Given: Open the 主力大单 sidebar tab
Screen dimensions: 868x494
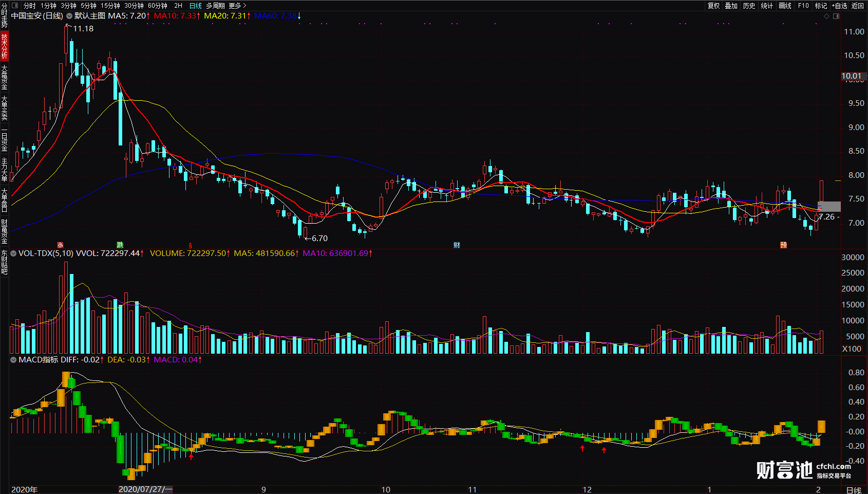Looking at the screenshot, I should coord(4,169).
